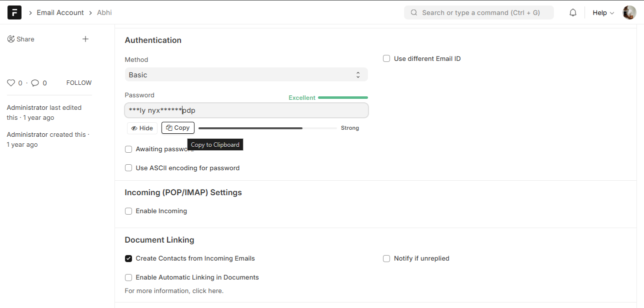
Task: Open the user avatar menu
Action: (x=629, y=12)
